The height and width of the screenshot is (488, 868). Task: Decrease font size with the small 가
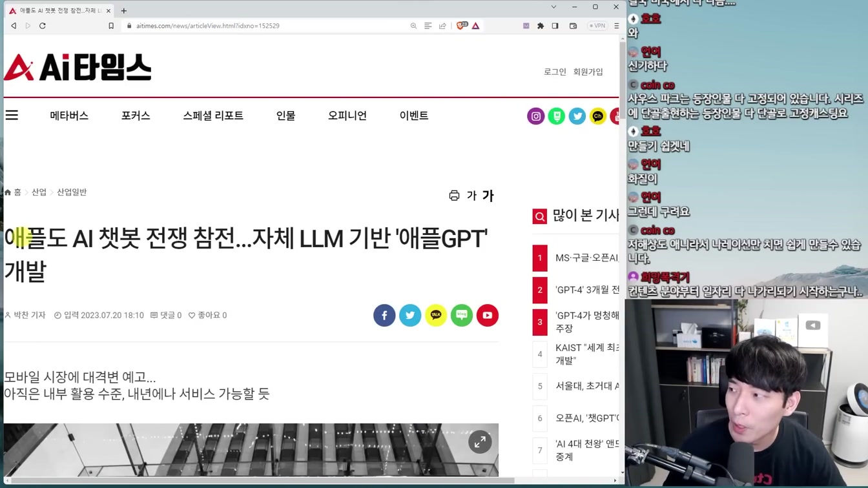[x=471, y=196]
